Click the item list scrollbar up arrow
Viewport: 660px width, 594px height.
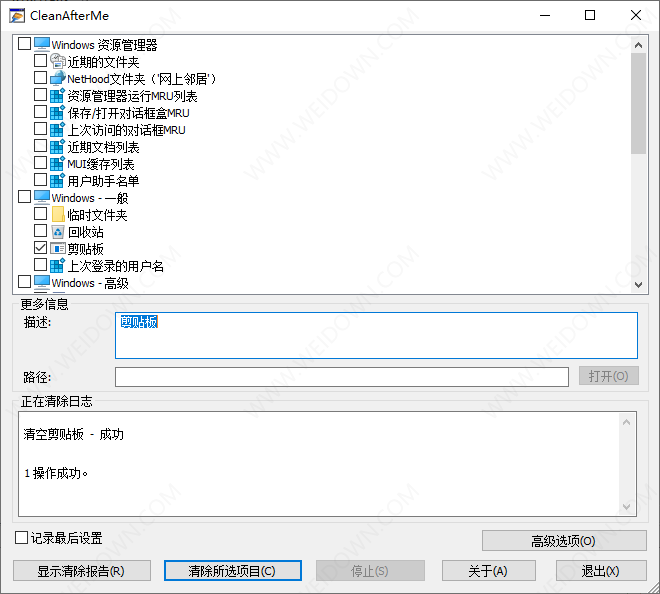639,45
